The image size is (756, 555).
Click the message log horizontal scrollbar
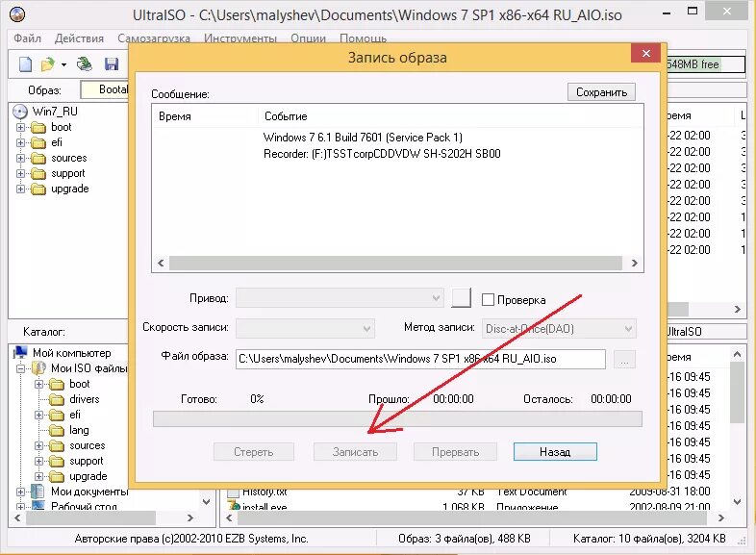point(395,263)
